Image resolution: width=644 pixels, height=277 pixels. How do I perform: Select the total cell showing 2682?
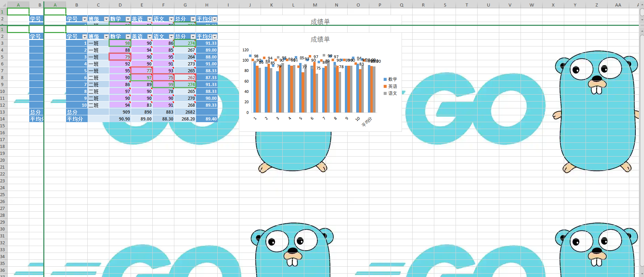185,112
